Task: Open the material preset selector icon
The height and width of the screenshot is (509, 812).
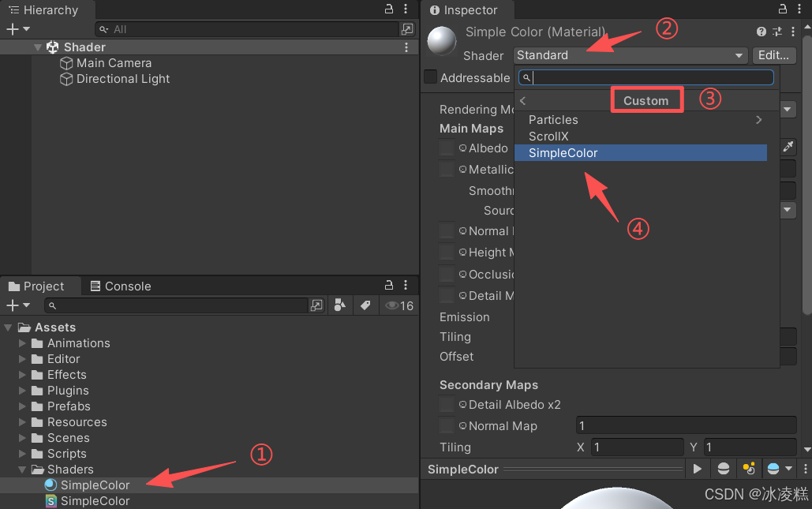Action: coord(777,32)
